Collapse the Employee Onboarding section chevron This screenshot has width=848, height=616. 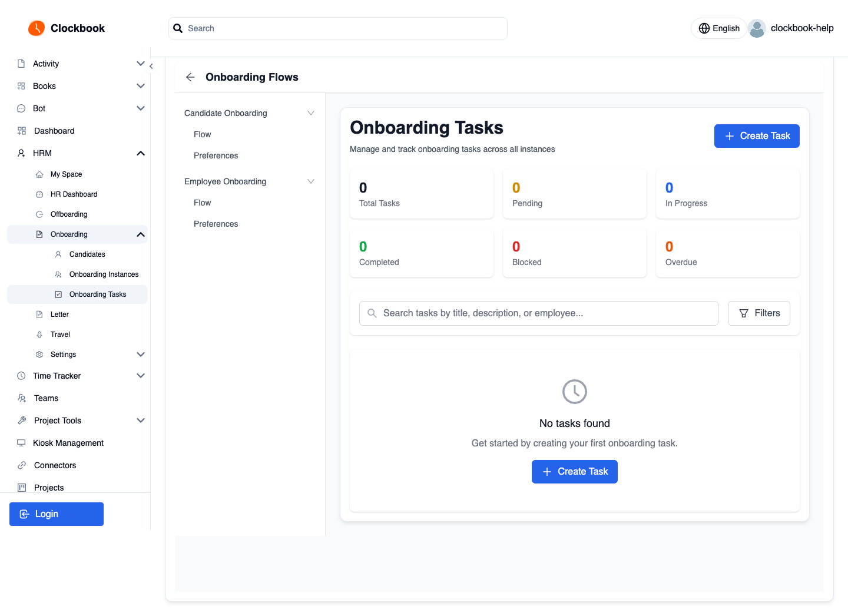(x=311, y=181)
